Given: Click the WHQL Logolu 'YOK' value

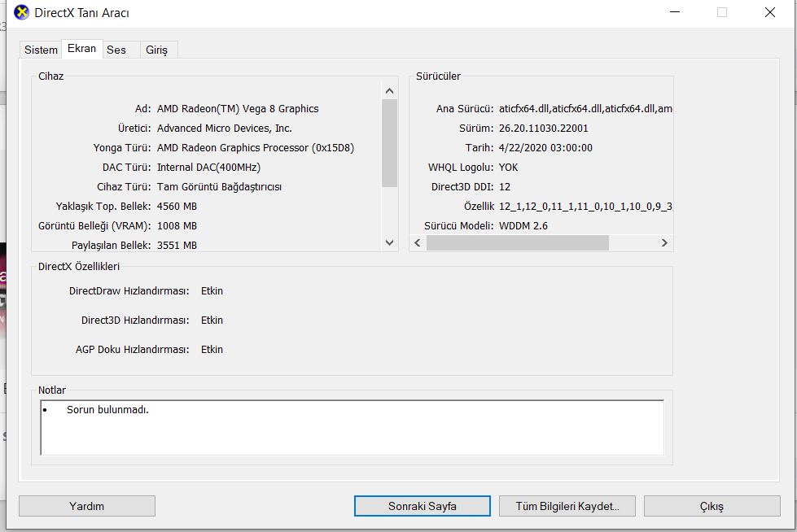Looking at the screenshot, I should 508,168.
